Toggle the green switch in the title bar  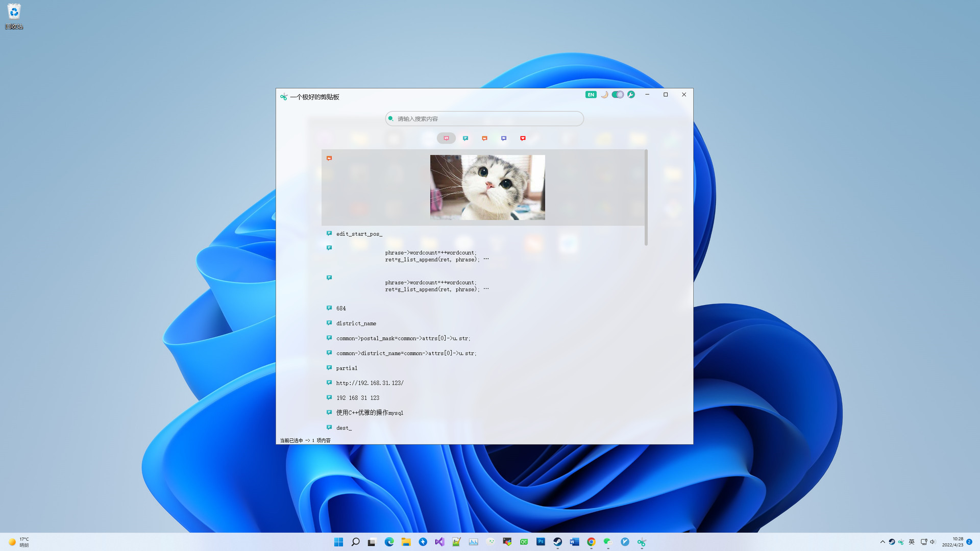click(618, 94)
